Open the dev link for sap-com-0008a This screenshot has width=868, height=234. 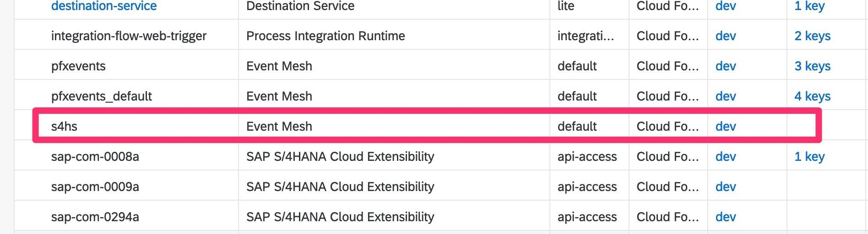(x=726, y=157)
